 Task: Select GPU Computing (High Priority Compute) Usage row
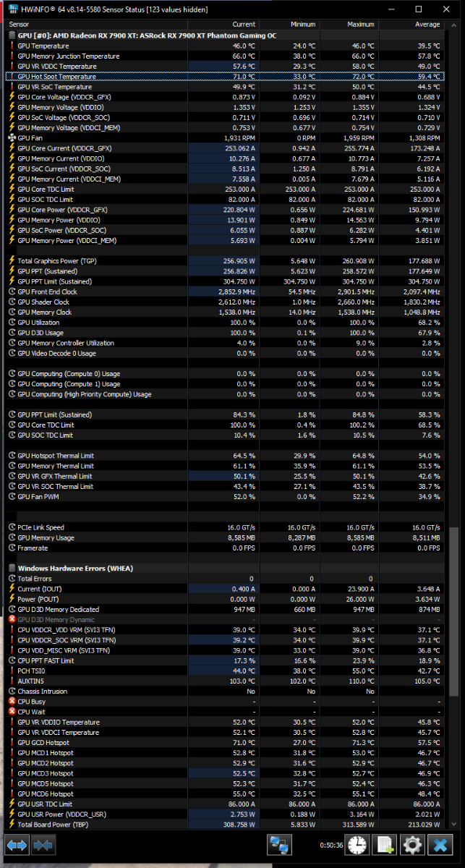coord(226,394)
